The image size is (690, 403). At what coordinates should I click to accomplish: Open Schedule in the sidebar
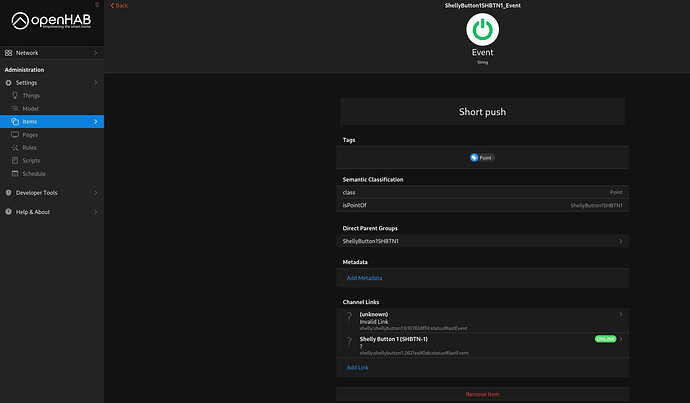[52, 173]
